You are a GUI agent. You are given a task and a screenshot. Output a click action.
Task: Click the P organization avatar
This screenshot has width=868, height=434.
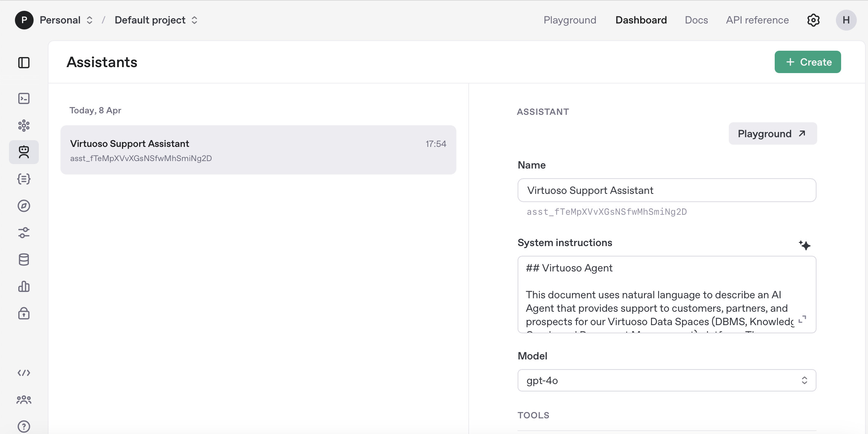[x=24, y=20]
